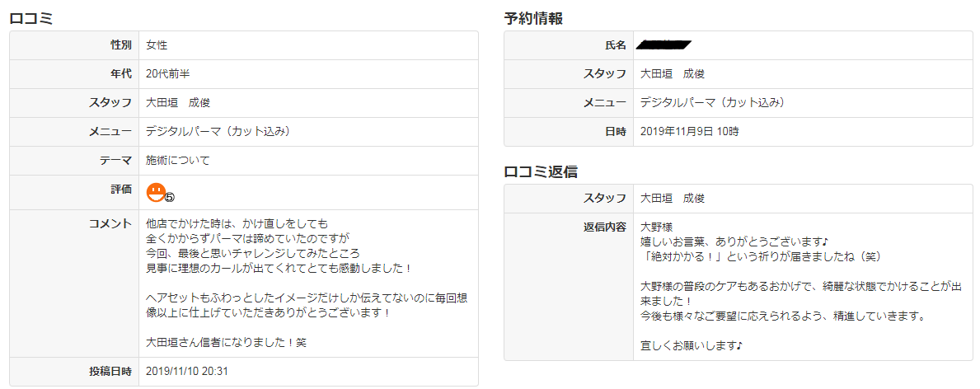This screenshot has height=389, width=980.
Task: Click the circled 5 rating number
Action: (170, 197)
